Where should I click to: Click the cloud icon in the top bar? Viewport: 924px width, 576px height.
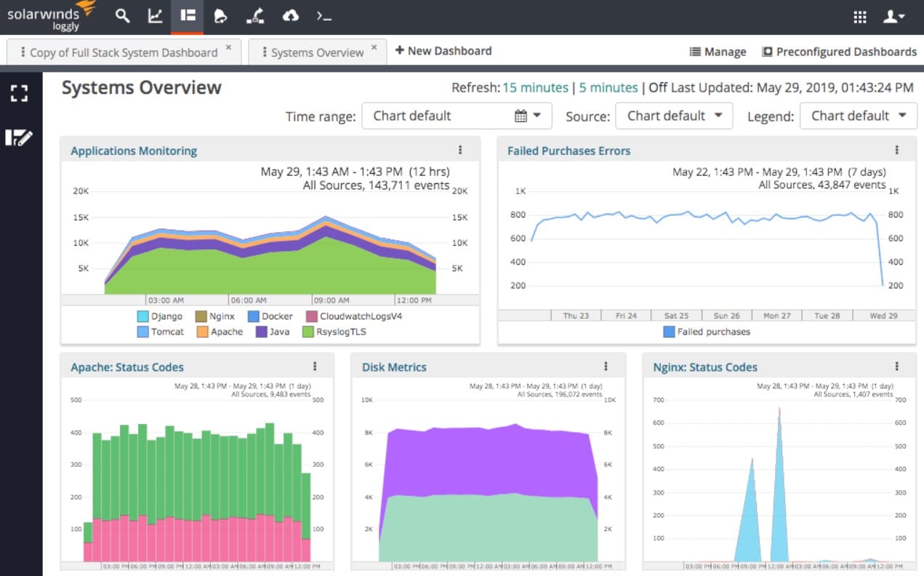click(x=290, y=16)
